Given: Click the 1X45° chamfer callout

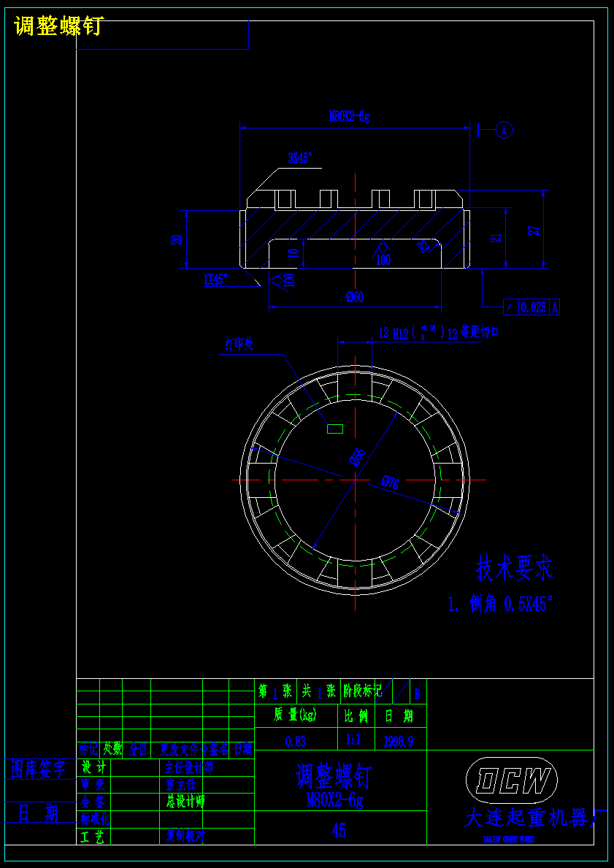Looking at the screenshot, I should point(216,280).
